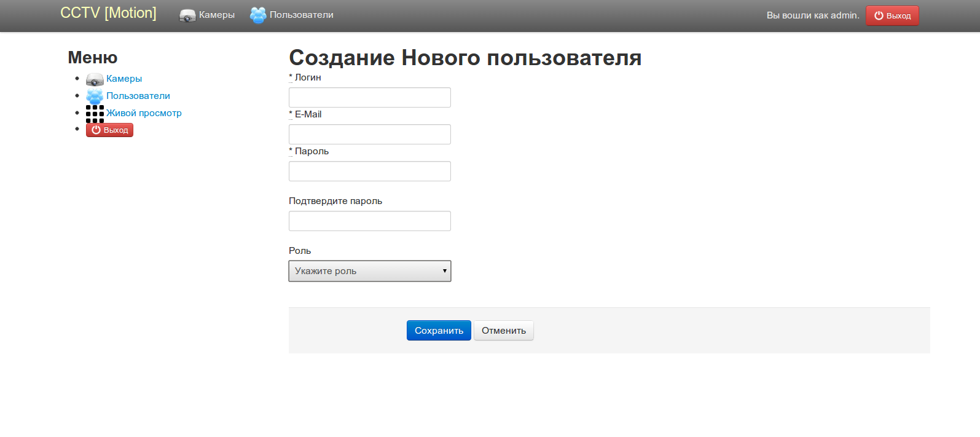
Task: Open the Пользователи link in the side menu
Action: pos(138,96)
